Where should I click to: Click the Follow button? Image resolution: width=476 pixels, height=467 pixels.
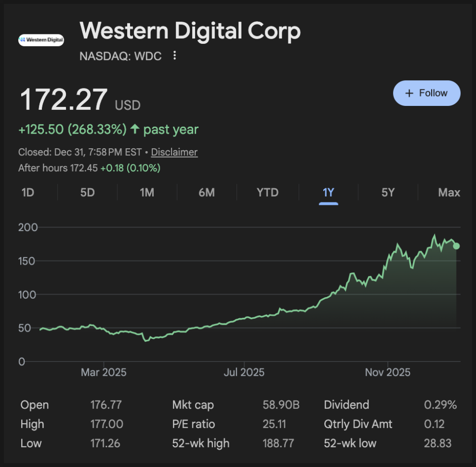pos(426,93)
